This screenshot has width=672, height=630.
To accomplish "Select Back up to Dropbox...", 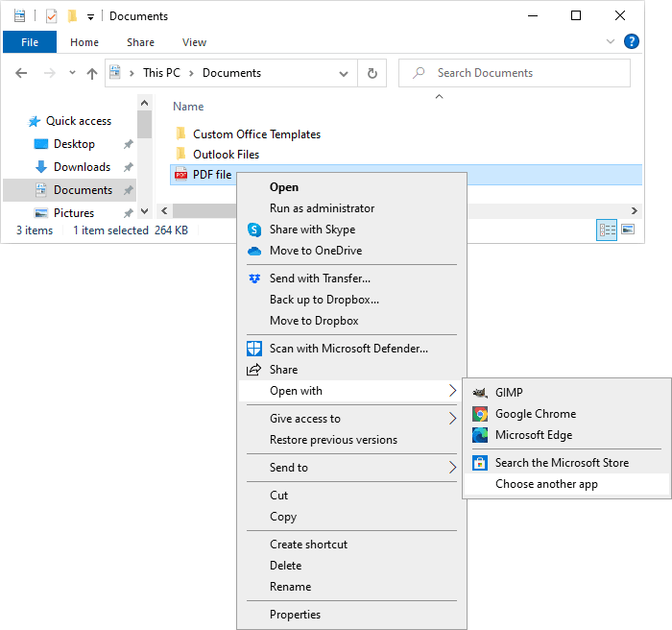I will tap(351, 300).
